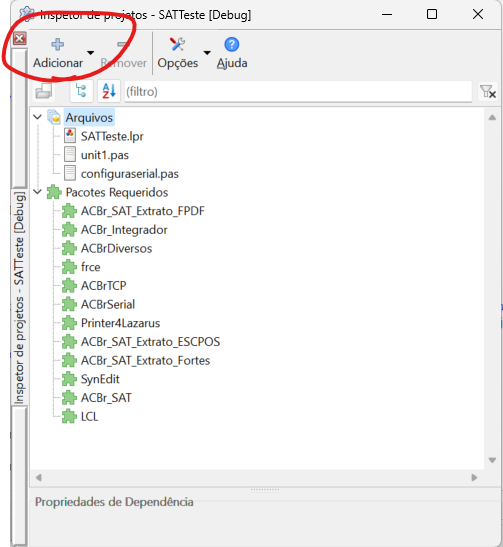Select Pacotes Requeridos node label
503x547 pixels.
[x=117, y=192]
